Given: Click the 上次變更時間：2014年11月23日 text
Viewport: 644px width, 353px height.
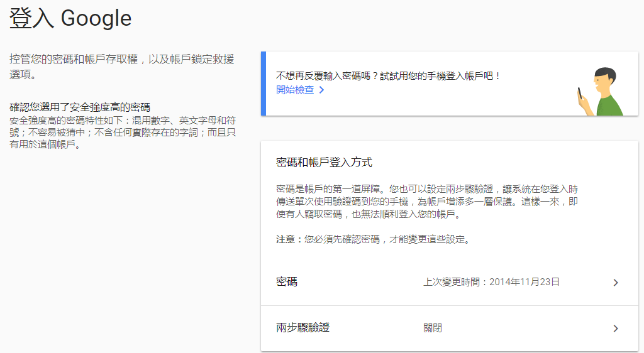Looking at the screenshot, I should [491, 282].
